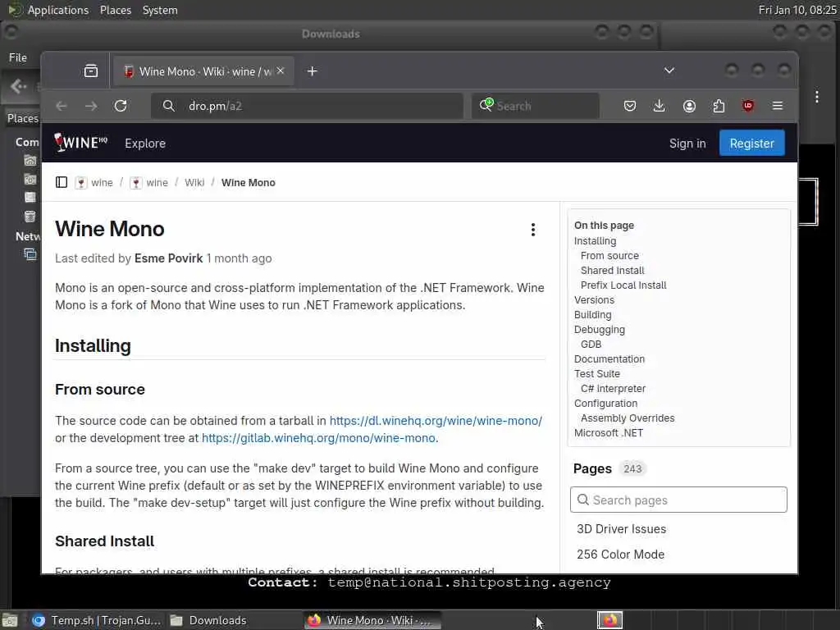
Task: Jump to the Debugging section
Action: 600,330
